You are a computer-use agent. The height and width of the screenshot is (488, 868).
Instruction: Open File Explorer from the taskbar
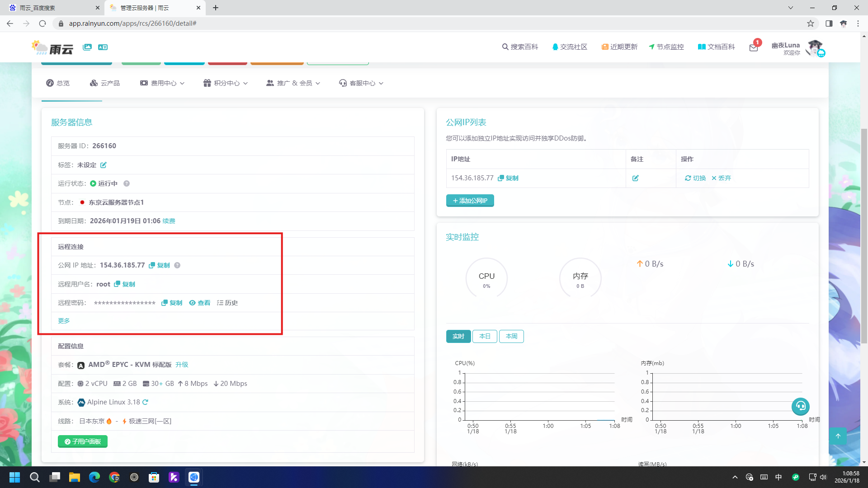click(75, 477)
